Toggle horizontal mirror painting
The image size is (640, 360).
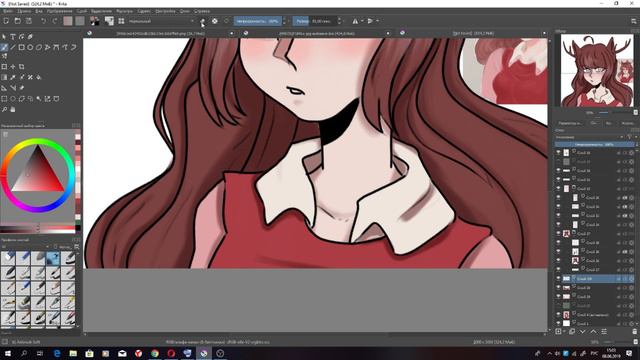[355, 21]
